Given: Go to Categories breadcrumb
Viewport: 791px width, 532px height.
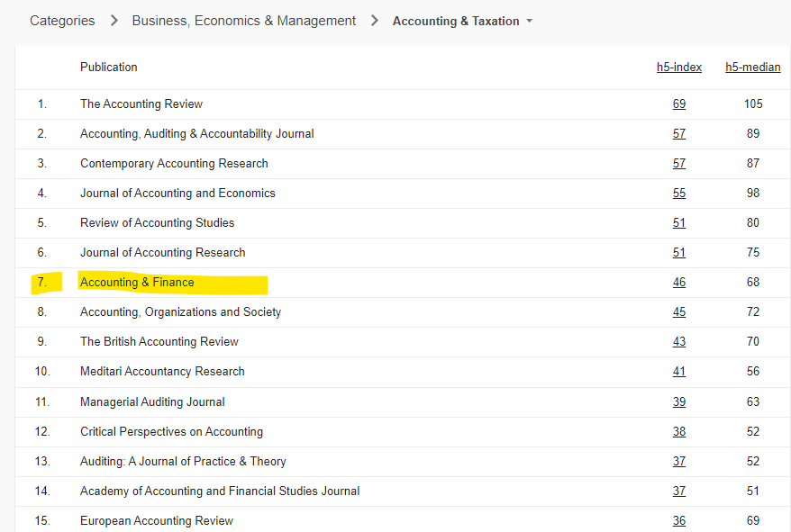Looking at the screenshot, I should point(62,21).
